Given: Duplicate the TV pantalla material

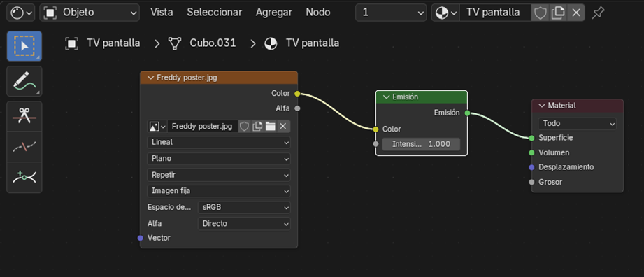Looking at the screenshot, I should click(x=558, y=13).
